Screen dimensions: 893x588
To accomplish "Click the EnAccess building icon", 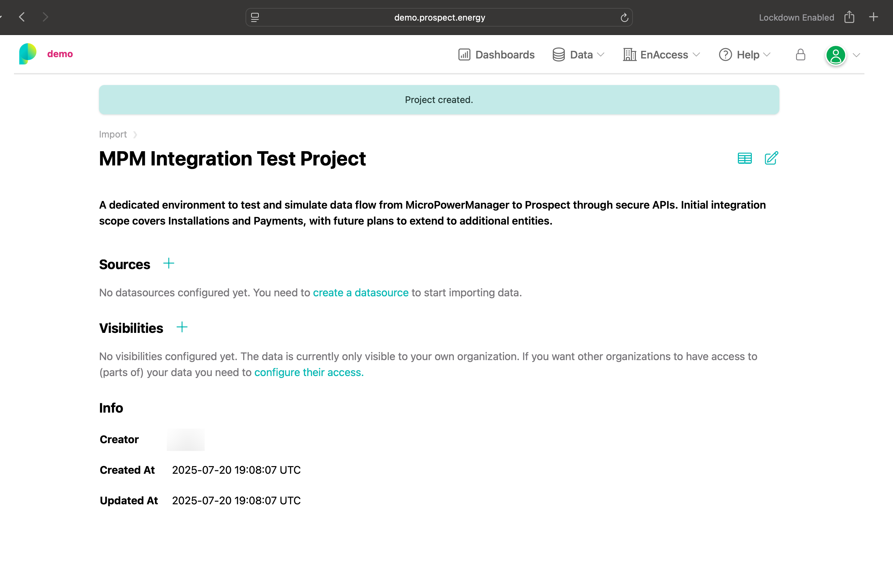I will [629, 54].
